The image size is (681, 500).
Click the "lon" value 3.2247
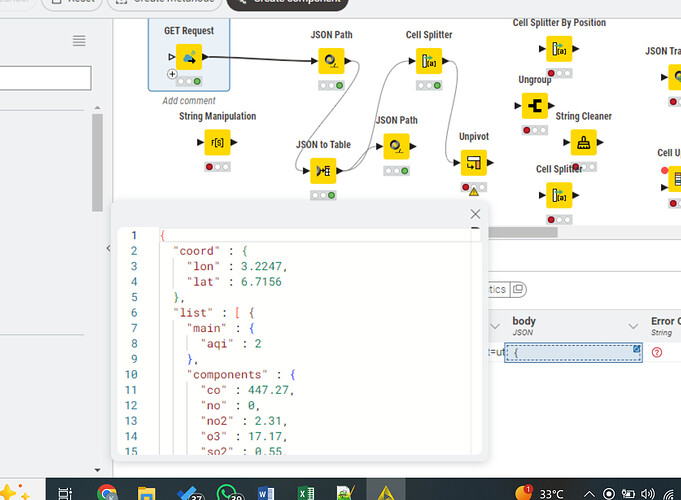coord(261,266)
